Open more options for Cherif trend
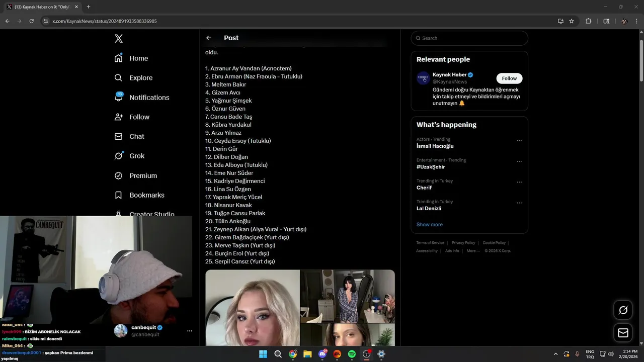The width and height of the screenshot is (644, 362). (519, 182)
